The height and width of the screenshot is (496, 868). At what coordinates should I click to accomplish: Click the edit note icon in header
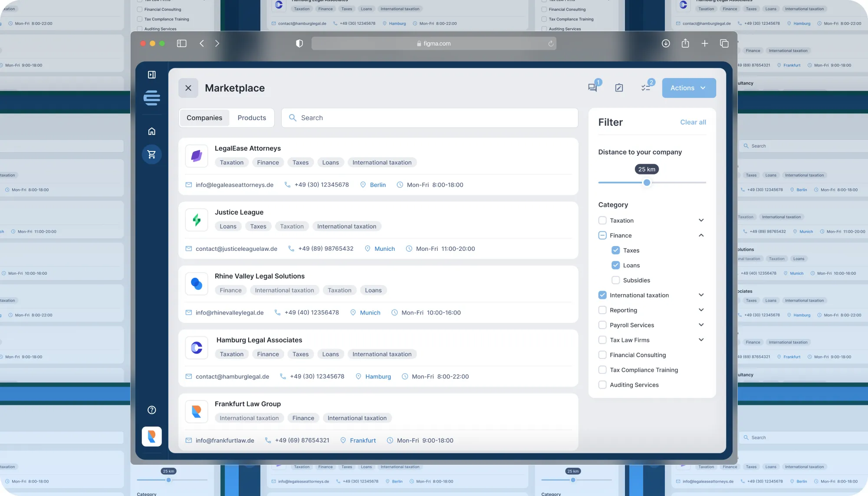point(619,88)
